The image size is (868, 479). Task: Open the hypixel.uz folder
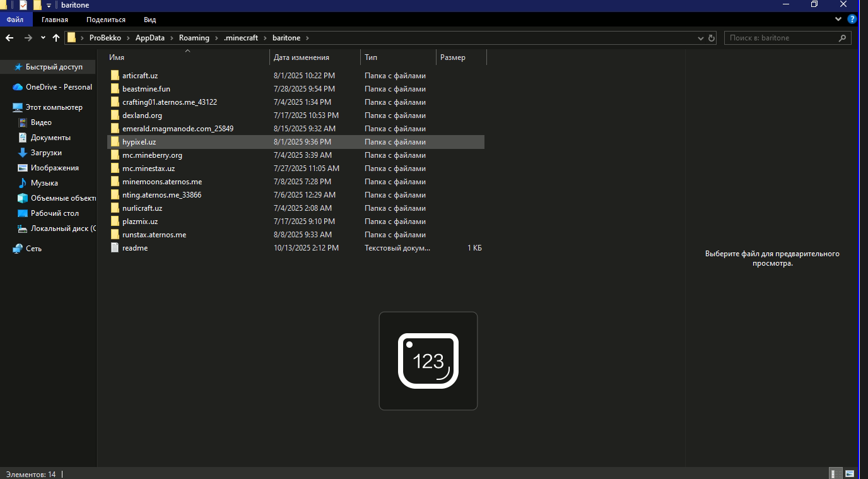139,142
